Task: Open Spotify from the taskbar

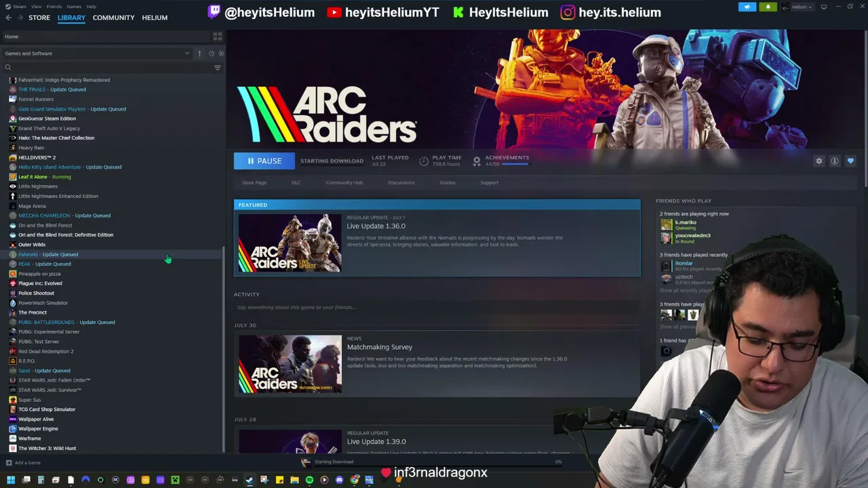Action: click(309, 481)
